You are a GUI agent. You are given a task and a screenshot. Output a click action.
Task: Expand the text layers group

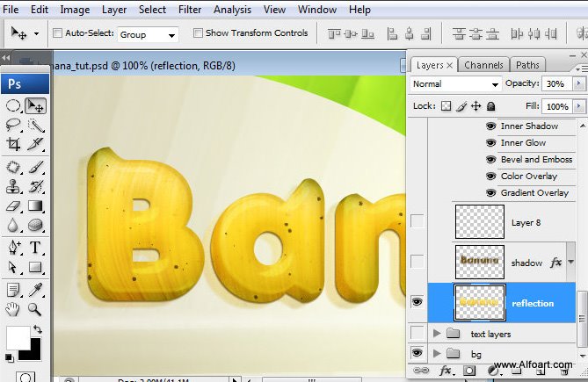[437, 333]
